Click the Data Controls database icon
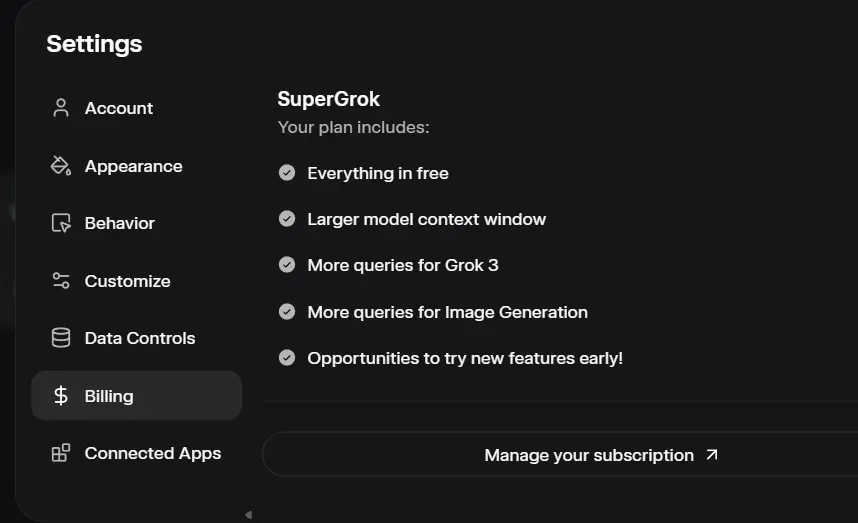The width and height of the screenshot is (858, 523). tap(61, 338)
